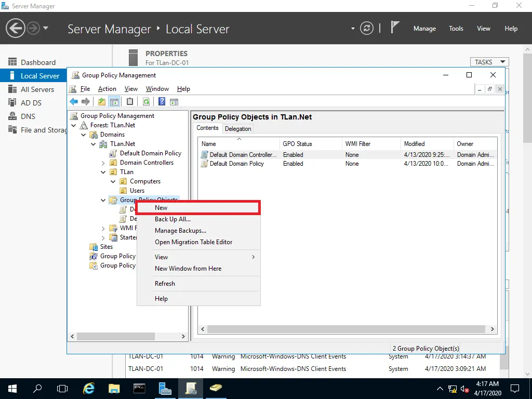The width and height of the screenshot is (532, 399).
Task: Select Back Up All... in context menu
Action: (198, 219)
